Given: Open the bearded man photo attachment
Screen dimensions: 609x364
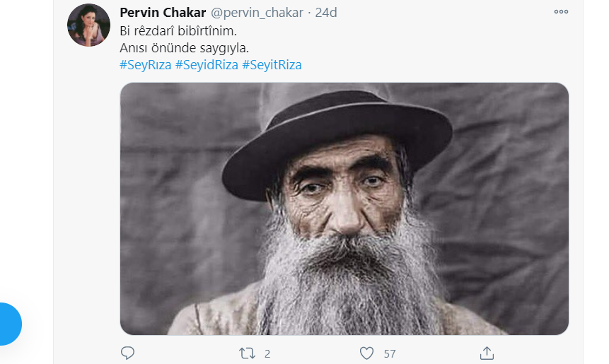Looking at the screenshot, I should click(x=344, y=209).
